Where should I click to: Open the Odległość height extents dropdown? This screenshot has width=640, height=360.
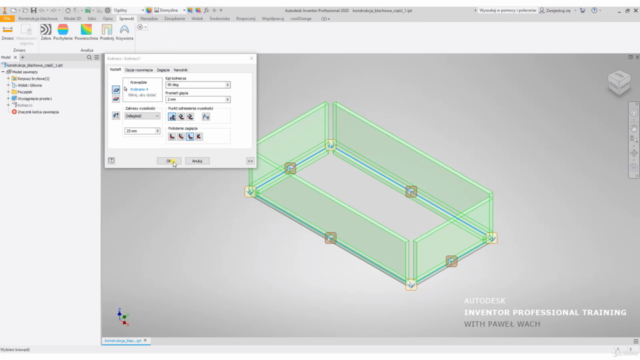coord(142,116)
